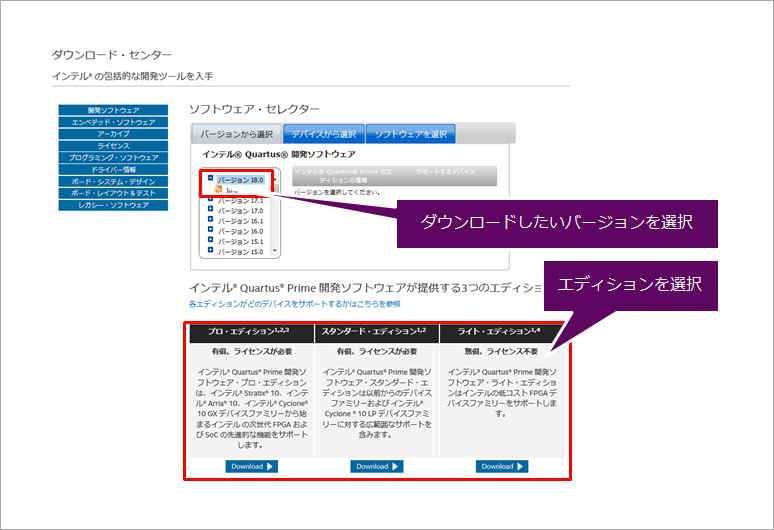Click version list scrollbar down arrow
Image resolution: width=774 pixels, height=530 pixels.
pyautogui.click(x=275, y=251)
